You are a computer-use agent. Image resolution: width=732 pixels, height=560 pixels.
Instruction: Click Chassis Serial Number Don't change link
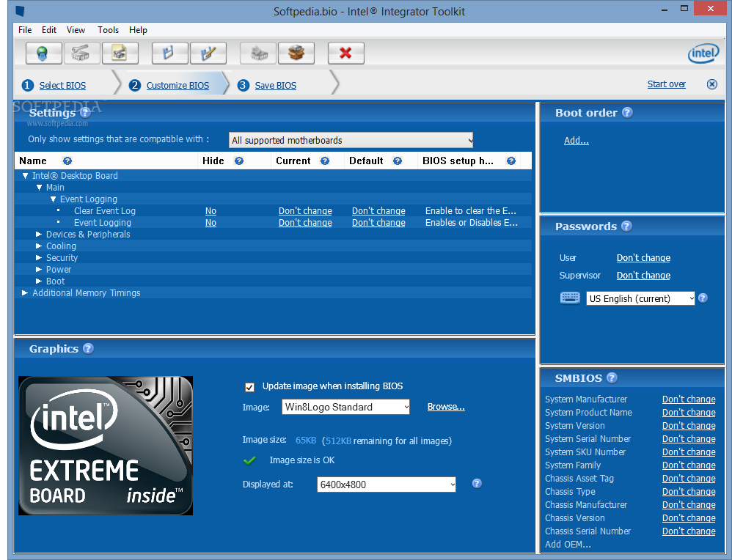689,531
